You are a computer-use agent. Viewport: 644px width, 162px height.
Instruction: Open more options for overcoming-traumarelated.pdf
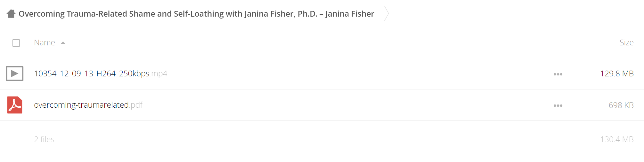[x=558, y=105]
